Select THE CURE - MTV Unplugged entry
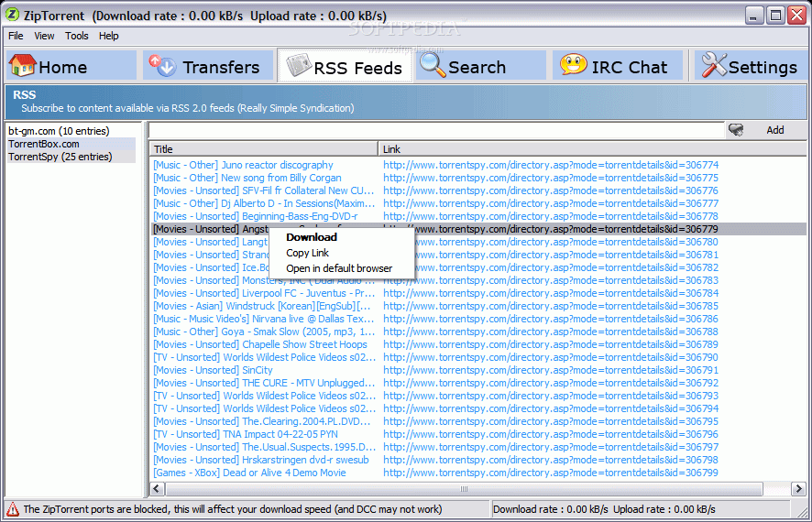The width and height of the screenshot is (812, 522). point(264,384)
